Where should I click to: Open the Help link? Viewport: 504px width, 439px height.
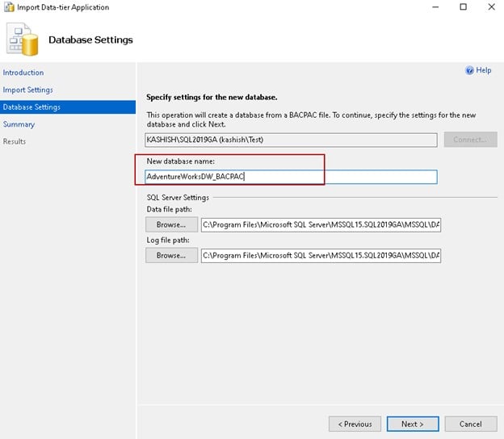[x=483, y=71]
